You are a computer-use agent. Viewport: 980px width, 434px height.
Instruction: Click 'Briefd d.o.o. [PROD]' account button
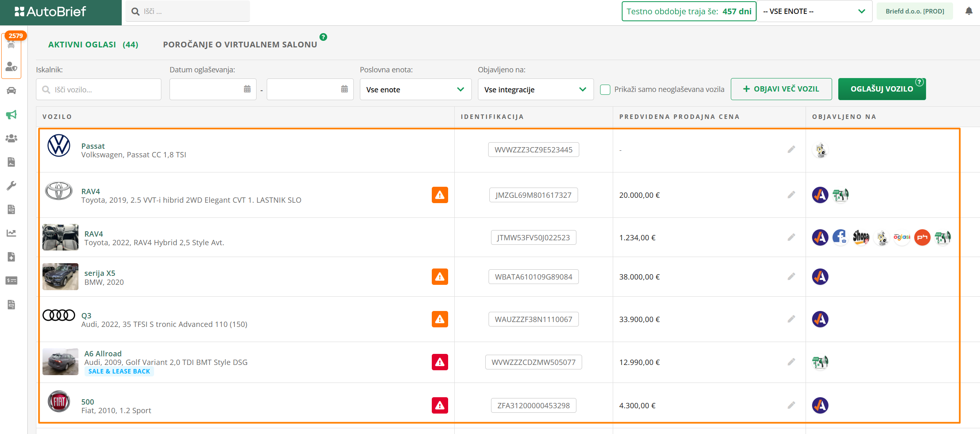click(915, 11)
